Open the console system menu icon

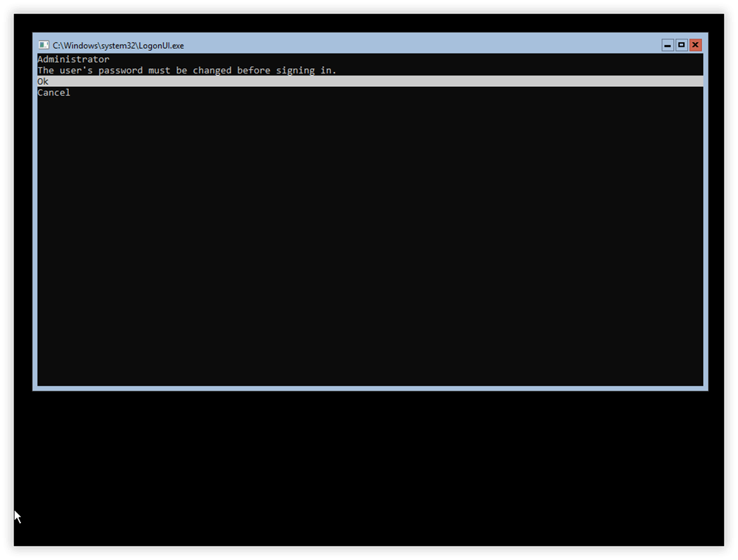point(43,45)
